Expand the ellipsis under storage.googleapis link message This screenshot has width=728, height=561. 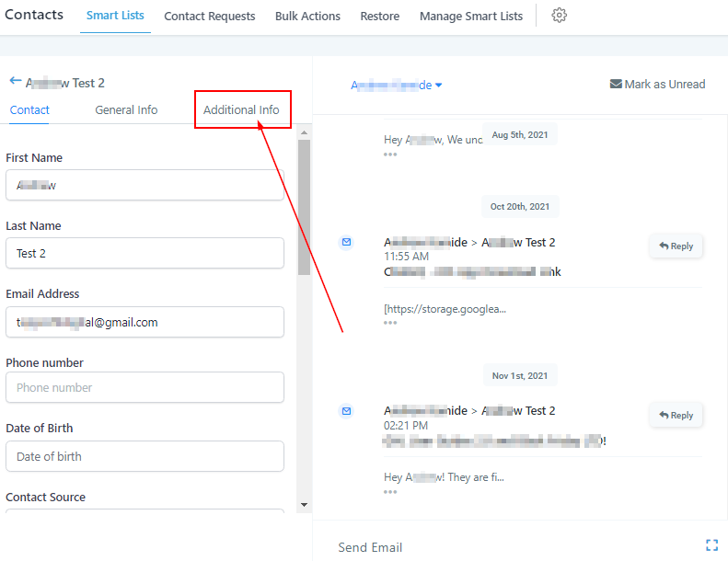[390, 323]
